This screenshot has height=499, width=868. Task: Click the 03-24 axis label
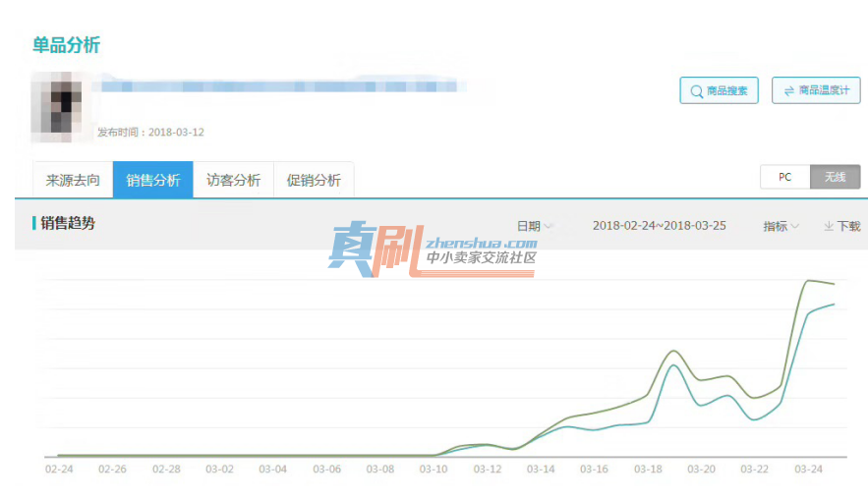coord(808,470)
